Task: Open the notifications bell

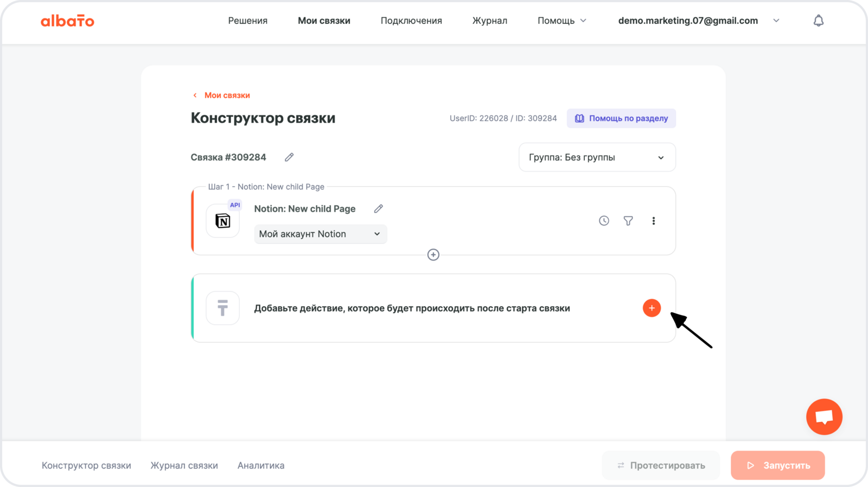Action: click(x=818, y=21)
